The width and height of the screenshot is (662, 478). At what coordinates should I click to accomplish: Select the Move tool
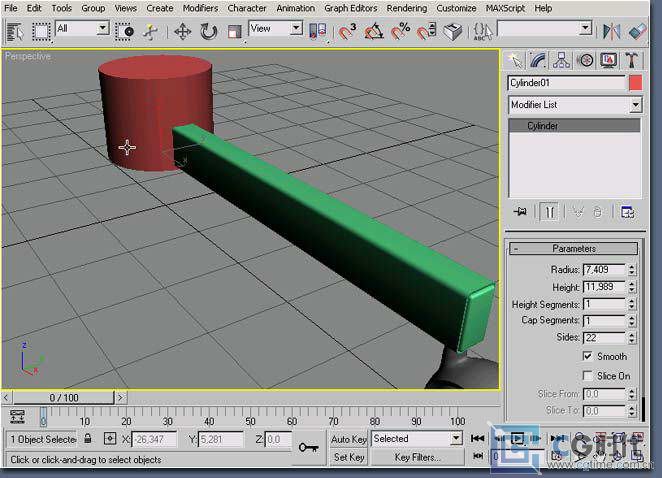(183, 32)
